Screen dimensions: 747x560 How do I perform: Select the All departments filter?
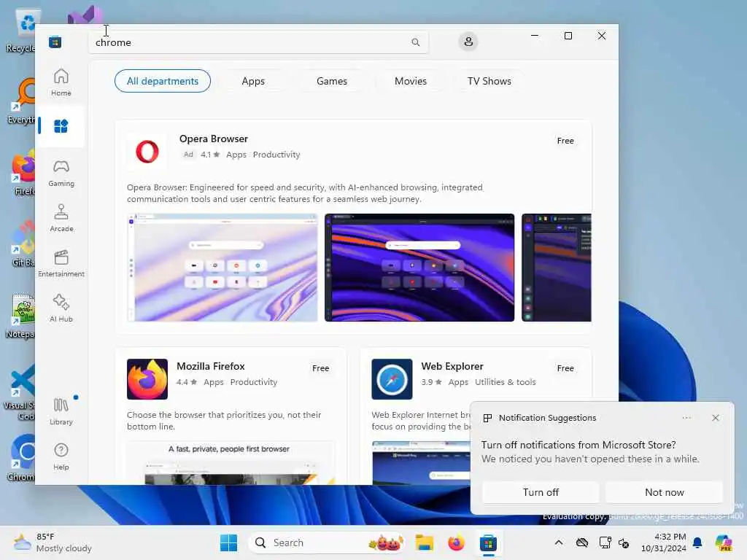point(163,81)
